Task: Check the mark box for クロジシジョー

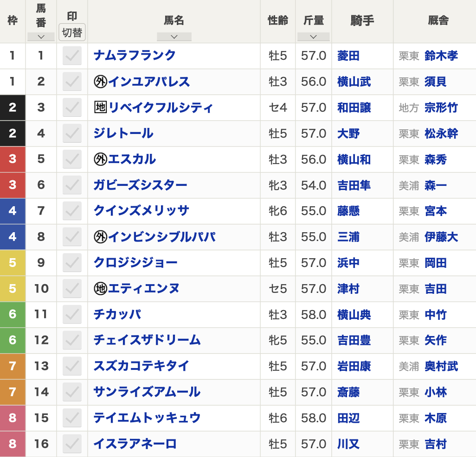Action: (x=72, y=263)
